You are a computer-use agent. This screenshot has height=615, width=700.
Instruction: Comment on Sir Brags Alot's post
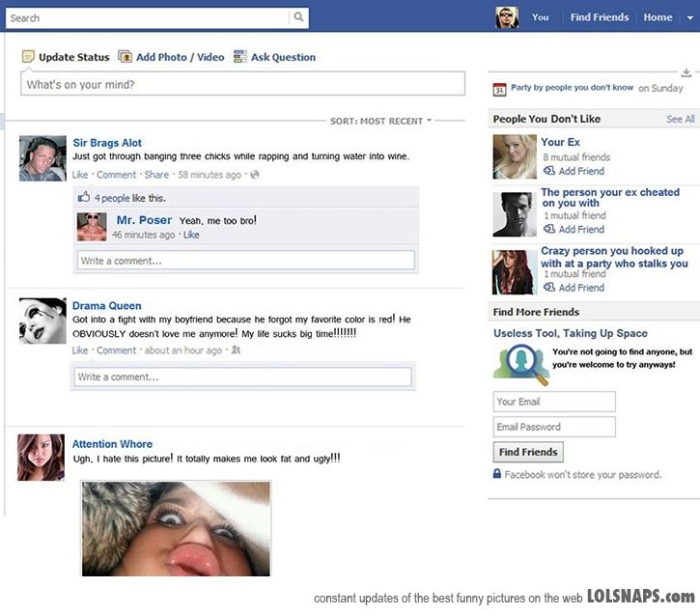pyautogui.click(x=116, y=175)
